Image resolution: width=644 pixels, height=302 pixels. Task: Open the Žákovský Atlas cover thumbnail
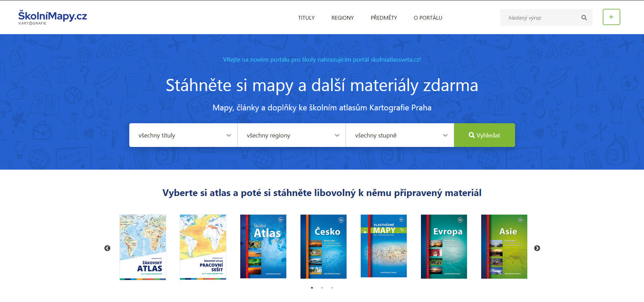[x=142, y=247]
